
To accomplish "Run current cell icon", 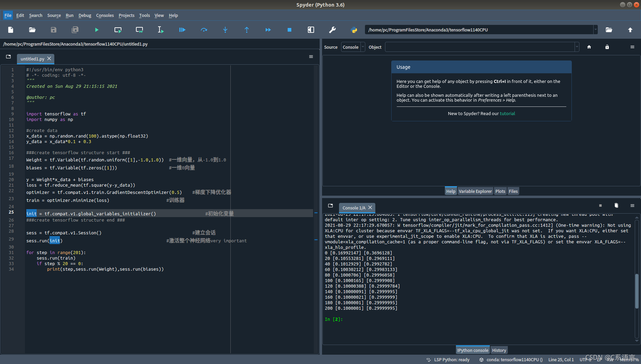I will pyautogui.click(x=118, y=30).
